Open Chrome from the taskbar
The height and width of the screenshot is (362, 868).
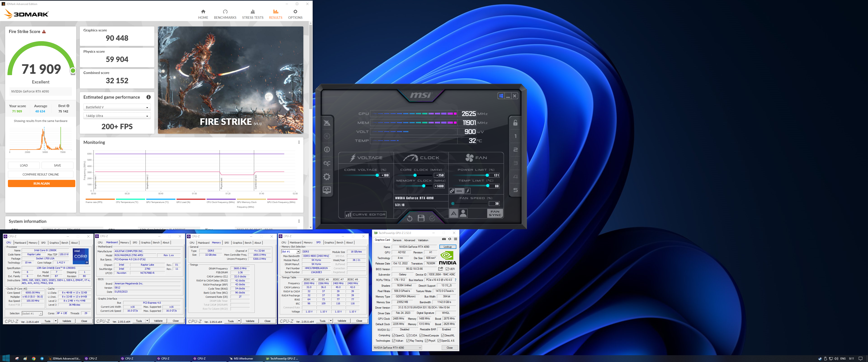[34, 359]
